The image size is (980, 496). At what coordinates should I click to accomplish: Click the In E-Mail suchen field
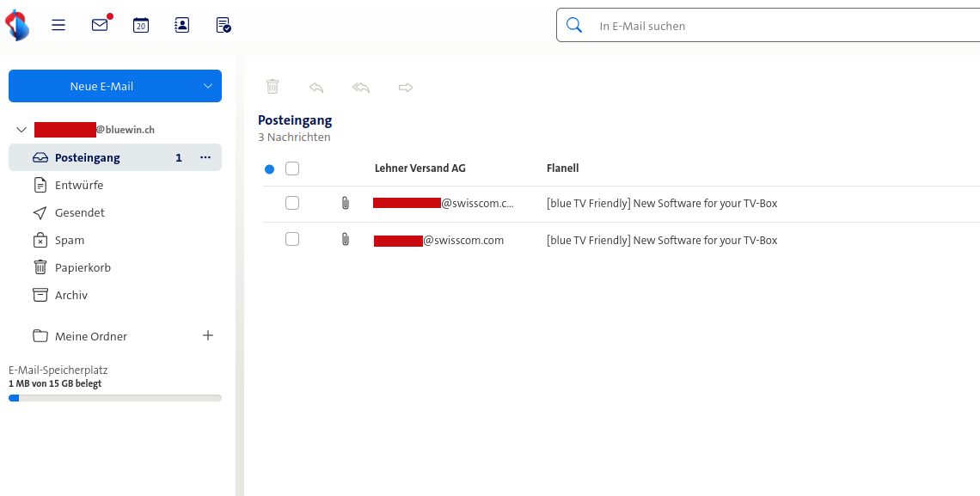pos(774,26)
